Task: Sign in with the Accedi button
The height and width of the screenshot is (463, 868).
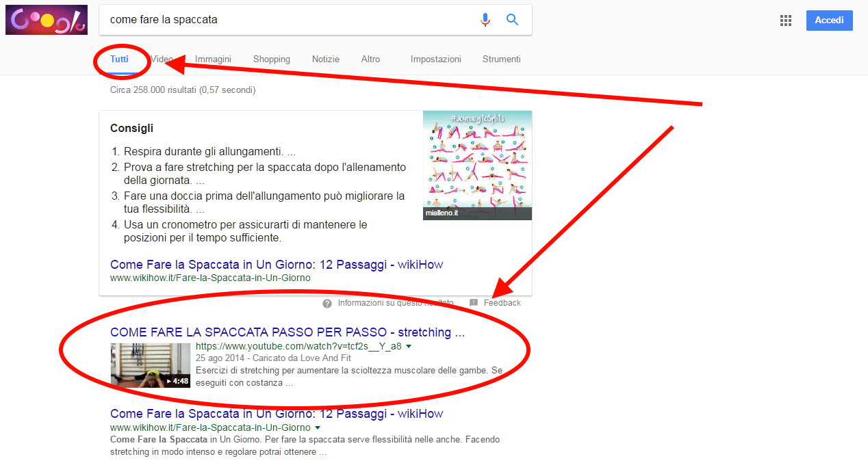Action: click(x=829, y=20)
